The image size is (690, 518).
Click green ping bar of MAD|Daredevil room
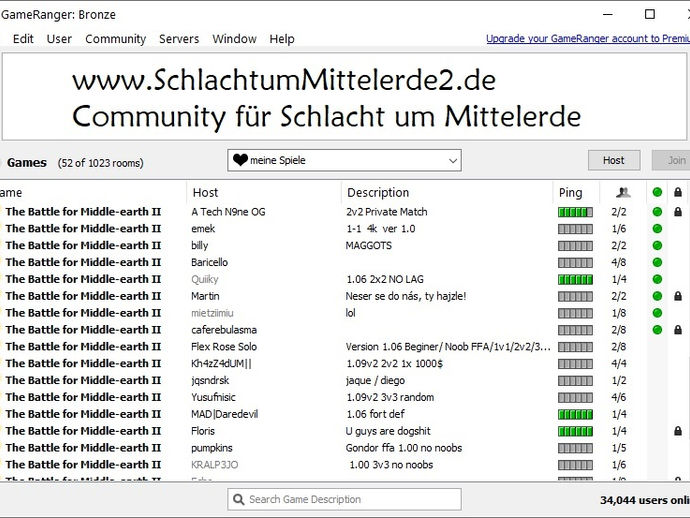(575, 415)
